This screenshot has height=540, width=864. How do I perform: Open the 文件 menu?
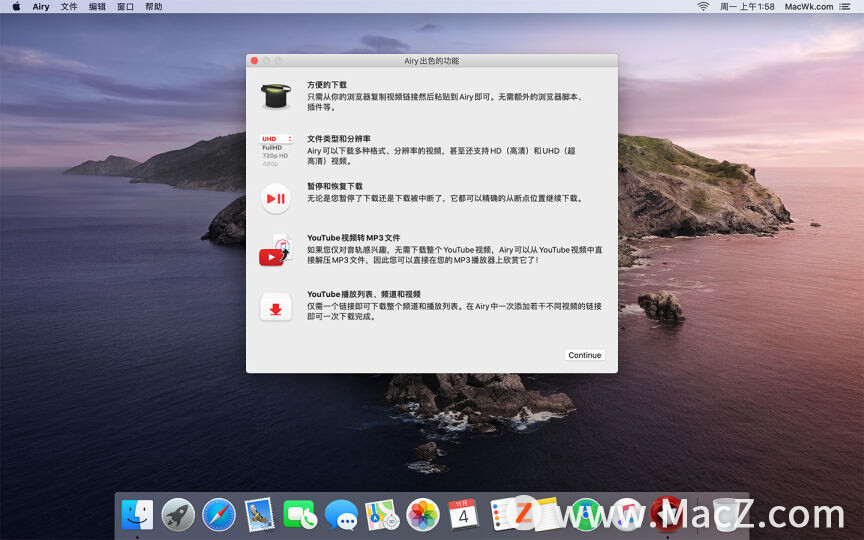tap(69, 7)
